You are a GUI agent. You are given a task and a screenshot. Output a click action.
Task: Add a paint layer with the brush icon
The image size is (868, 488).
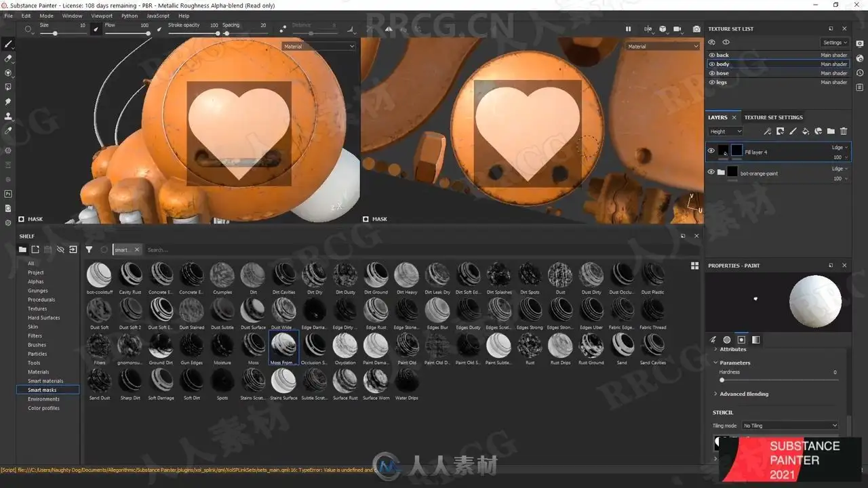[793, 131]
